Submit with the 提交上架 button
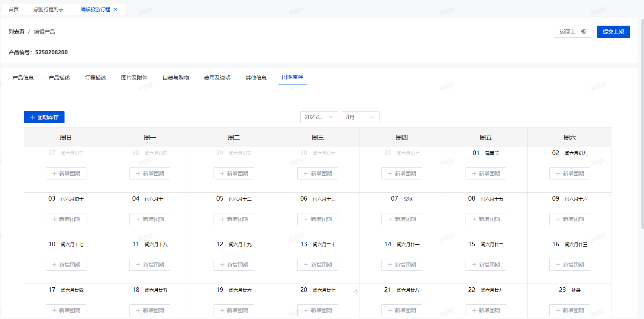The width and height of the screenshot is (644, 319). [x=613, y=32]
